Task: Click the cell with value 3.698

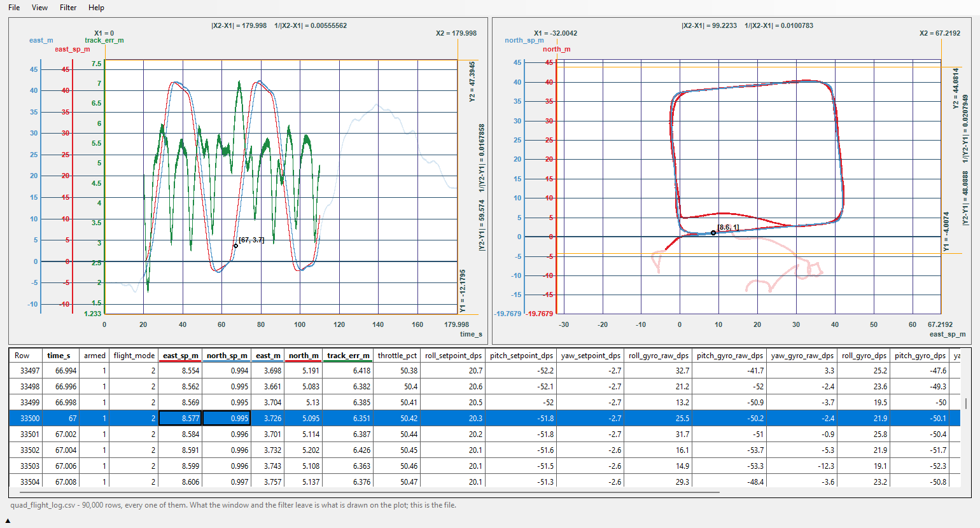Action: pyautogui.click(x=267, y=371)
